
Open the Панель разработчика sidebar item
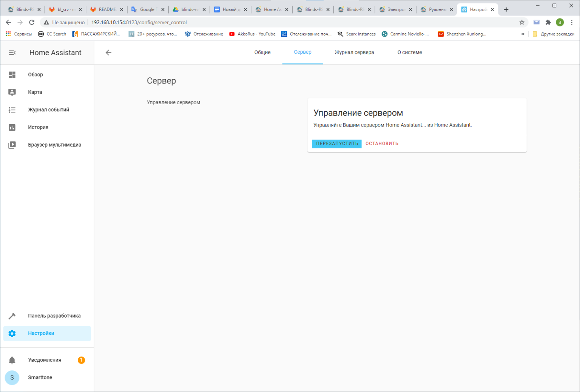point(47,316)
